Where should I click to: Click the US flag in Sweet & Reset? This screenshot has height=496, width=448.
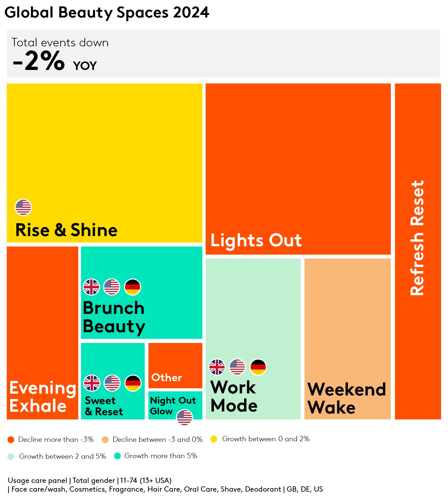point(112,383)
